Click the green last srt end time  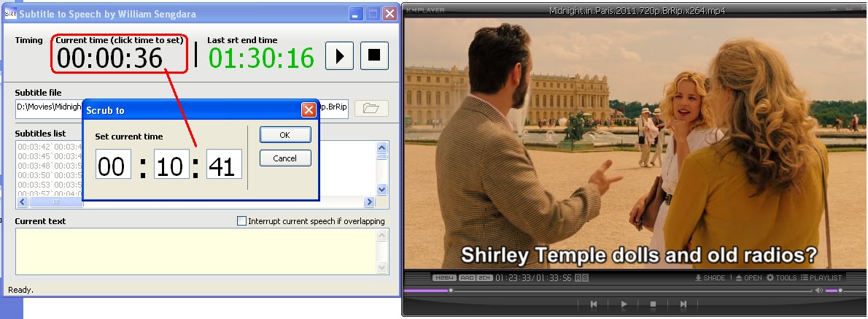click(x=261, y=58)
